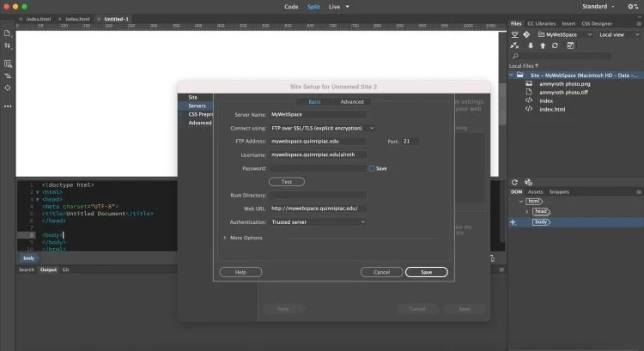Click Save in server settings dialog

[x=426, y=272]
